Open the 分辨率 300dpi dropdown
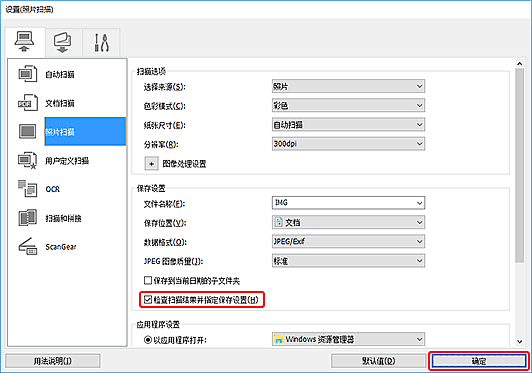 pyautogui.click(x=348, y=144)
